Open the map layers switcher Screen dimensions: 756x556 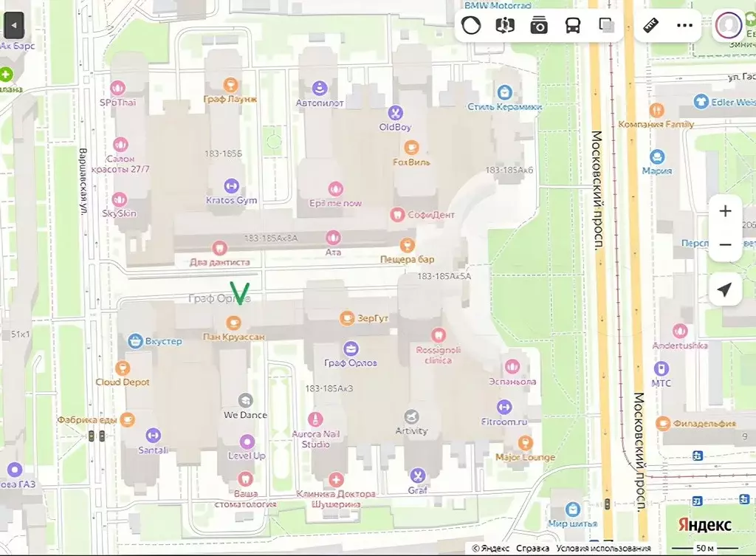tap(606, 25)
